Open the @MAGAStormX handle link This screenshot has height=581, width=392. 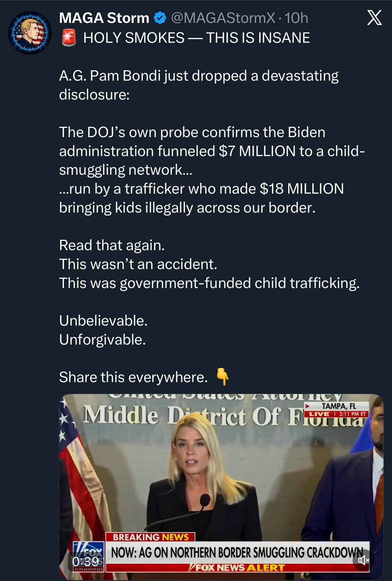(x=223, y=18)
